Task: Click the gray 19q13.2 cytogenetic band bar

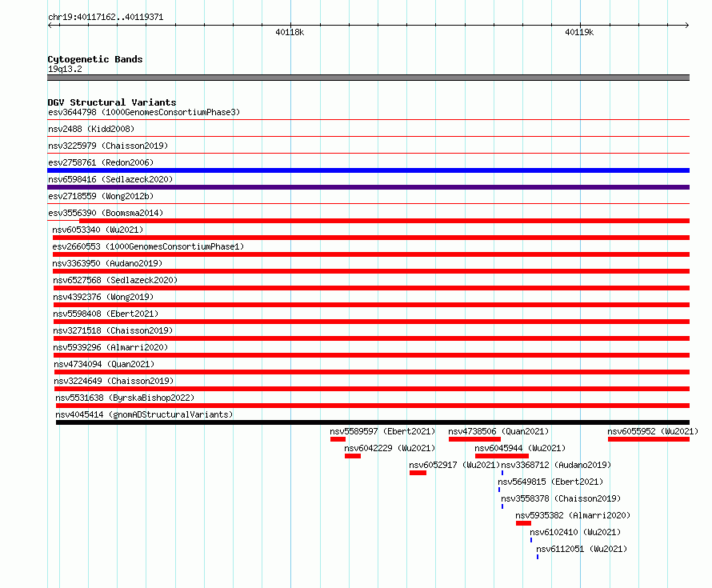Action: click(368, 78)
